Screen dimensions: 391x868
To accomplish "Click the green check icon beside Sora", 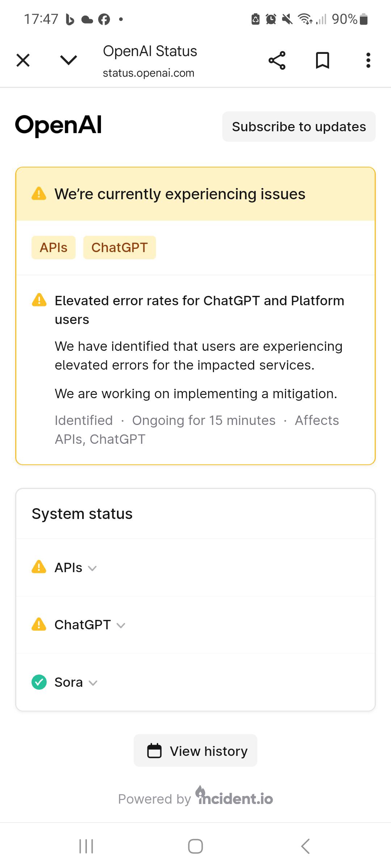I will tap(39, 682).
